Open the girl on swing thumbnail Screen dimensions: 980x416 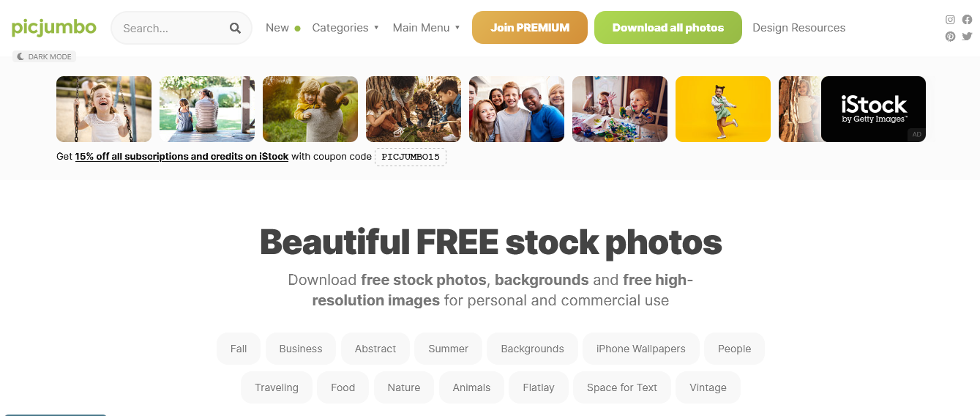[104, 109]
